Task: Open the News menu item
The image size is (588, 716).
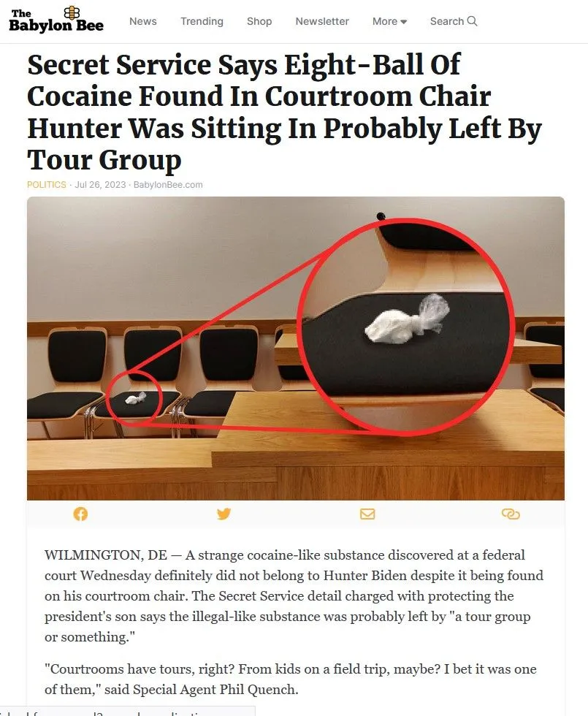Action: pos(143,21)
